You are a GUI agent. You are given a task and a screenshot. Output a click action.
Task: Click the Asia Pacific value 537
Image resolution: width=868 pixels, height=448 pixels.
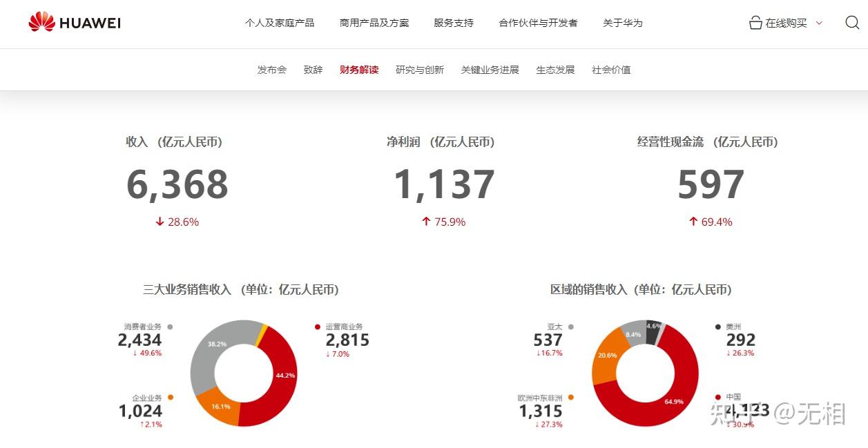tap(548, 340)
